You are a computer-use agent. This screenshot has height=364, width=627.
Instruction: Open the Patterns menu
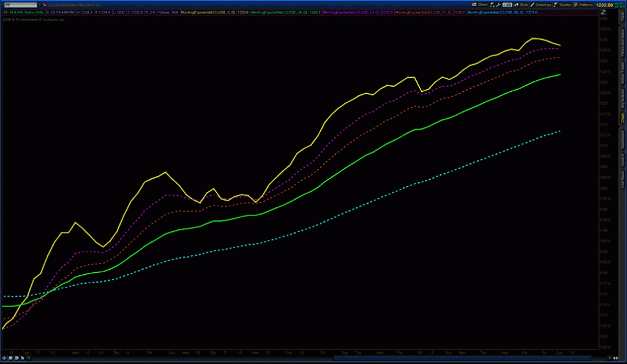pyautogui.click(x=585, y=5)
